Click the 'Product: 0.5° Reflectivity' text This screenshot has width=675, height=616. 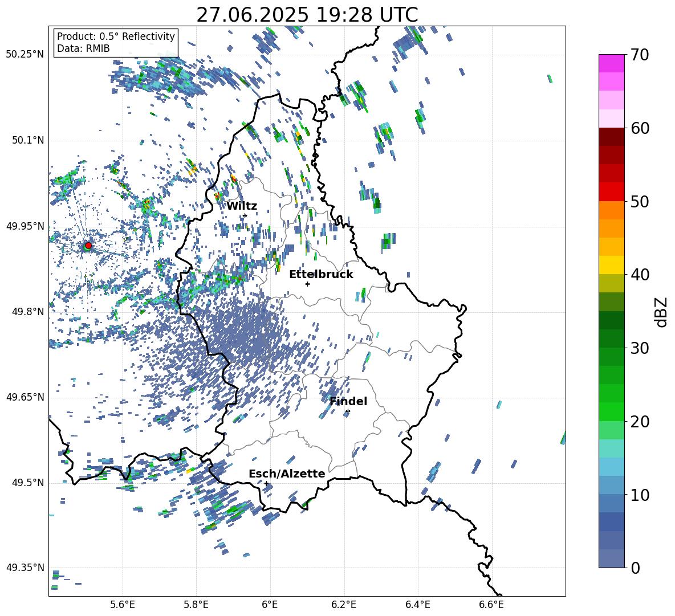(x=116, y=36)
